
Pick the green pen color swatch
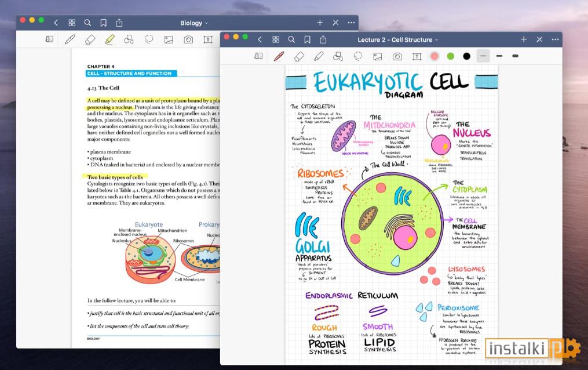tap(450, 56)
